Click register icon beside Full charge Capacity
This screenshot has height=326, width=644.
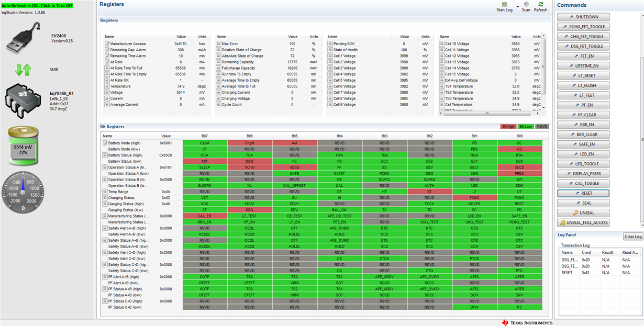(219, 68)
